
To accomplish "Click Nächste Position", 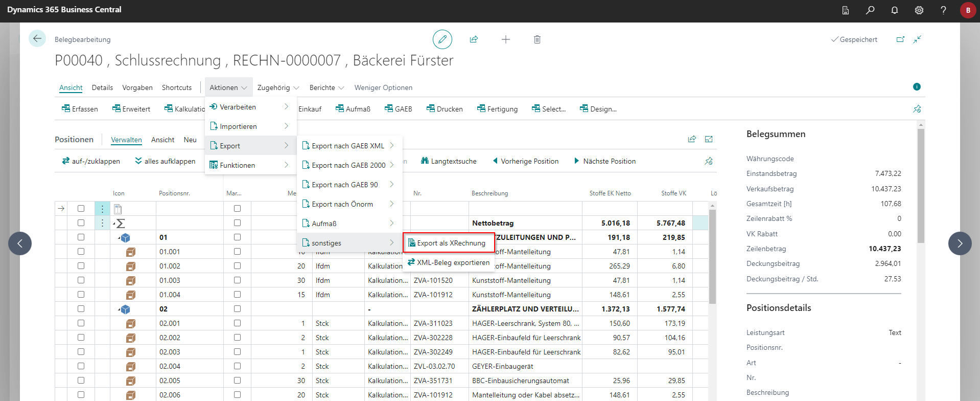I will point(605,161).
